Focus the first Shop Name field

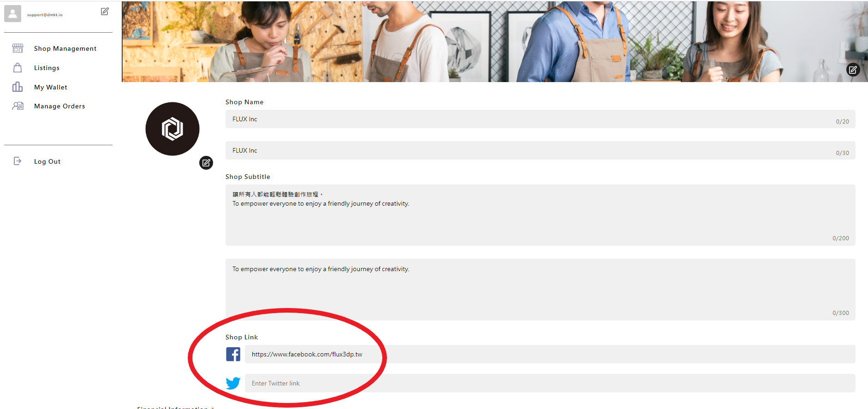coord(530,119)
